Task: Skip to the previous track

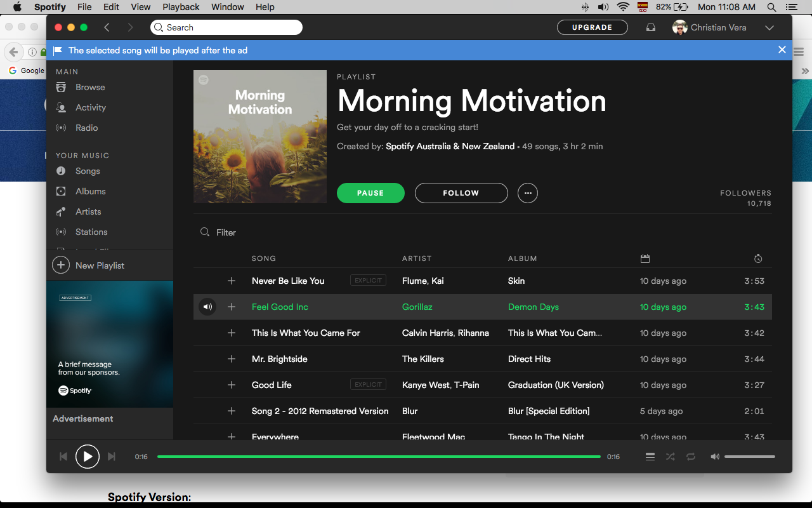Action: (x=63, y=457)
